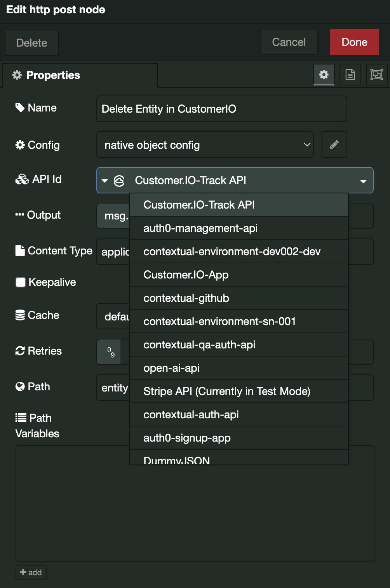
Task: Open node appearance icon tab
Action: pyautogui.click(x=376, y=75)
